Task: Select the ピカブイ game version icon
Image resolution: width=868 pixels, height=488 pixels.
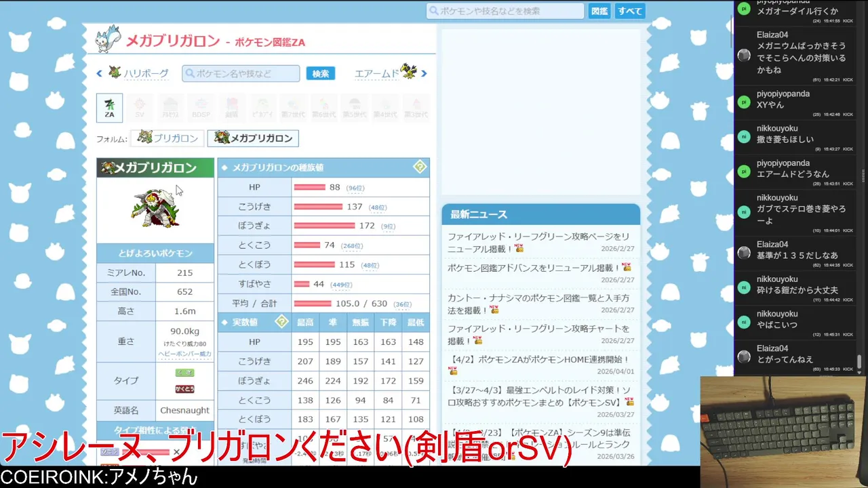Action: click(x=262, y=108)
